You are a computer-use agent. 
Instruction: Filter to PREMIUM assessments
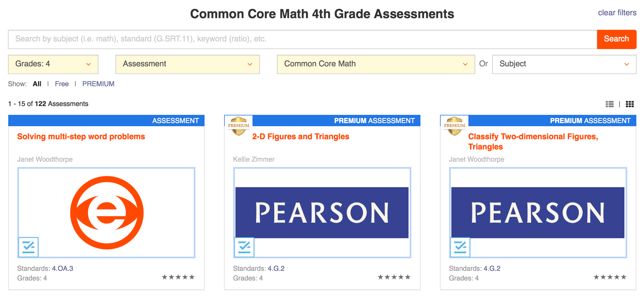click(98, 84)
